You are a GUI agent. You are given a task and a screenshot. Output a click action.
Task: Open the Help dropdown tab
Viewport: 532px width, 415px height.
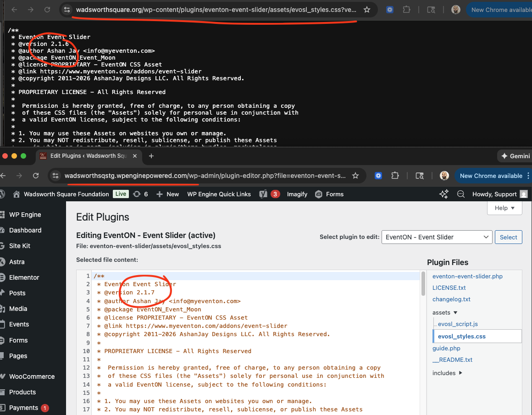tap(504, 208)
